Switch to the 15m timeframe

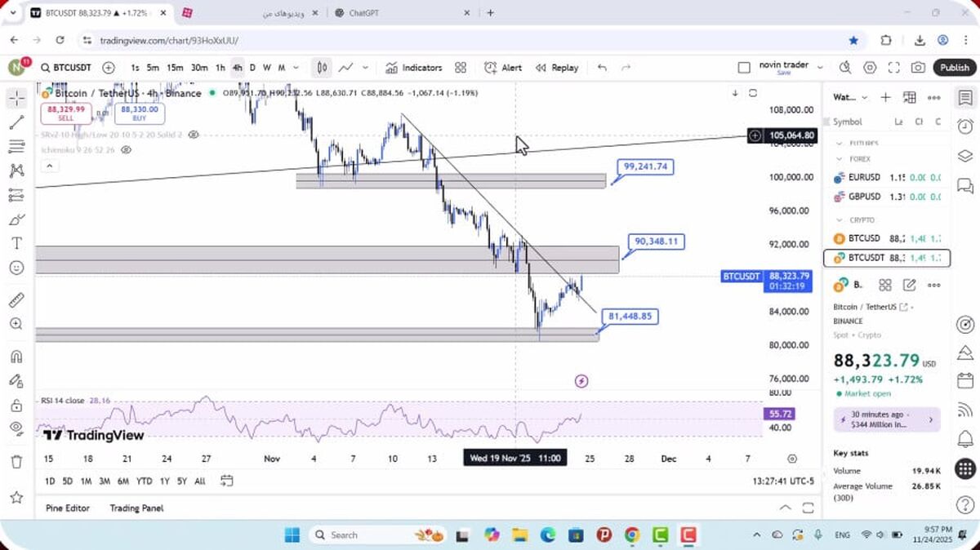(175, 68)
